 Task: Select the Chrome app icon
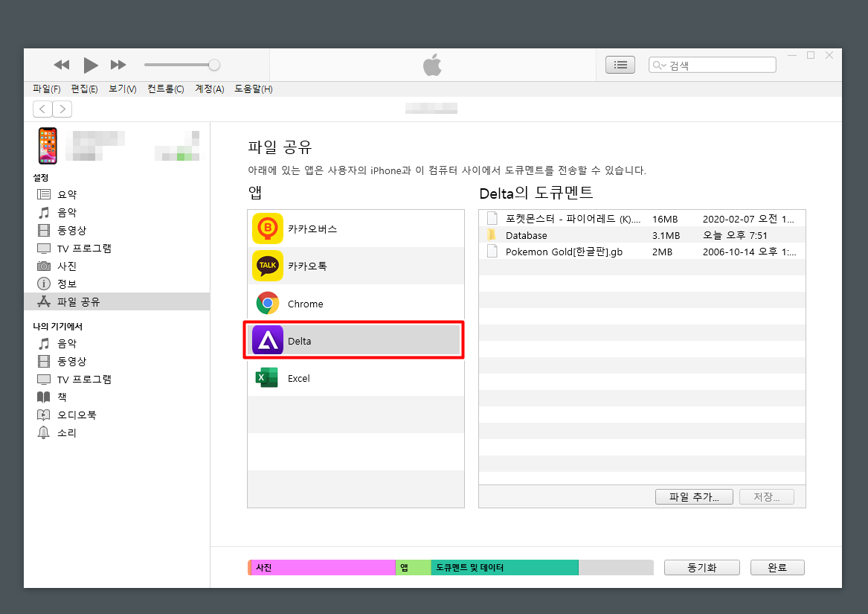pyautogui.click(x=267, y=303)
